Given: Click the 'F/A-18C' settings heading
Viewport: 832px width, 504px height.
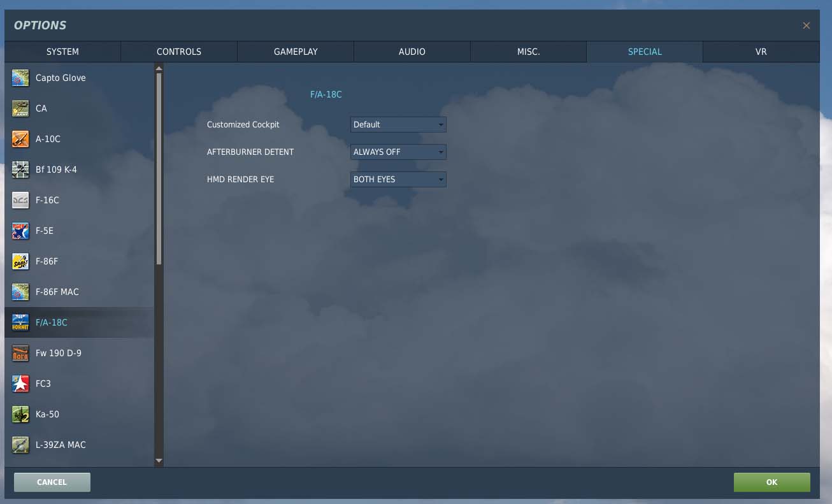Looking at the screenshot, I should point(326,94).
